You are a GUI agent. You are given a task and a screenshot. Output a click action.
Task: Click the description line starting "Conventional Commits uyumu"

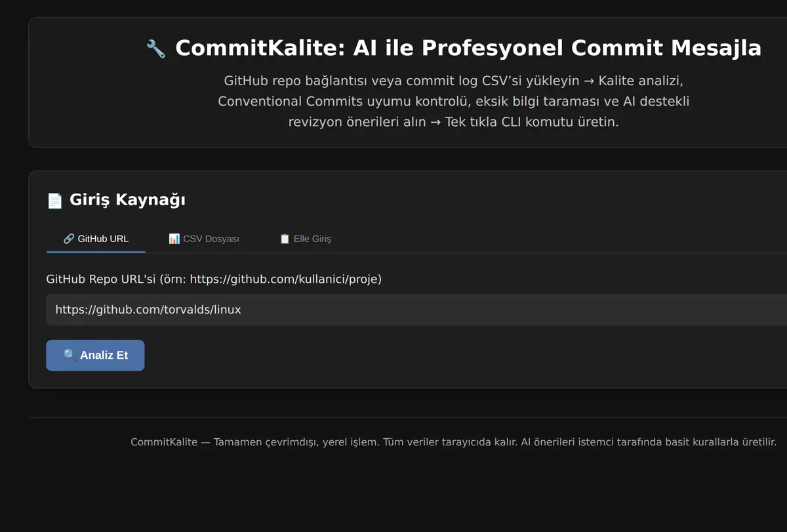[x=453, y=102]
